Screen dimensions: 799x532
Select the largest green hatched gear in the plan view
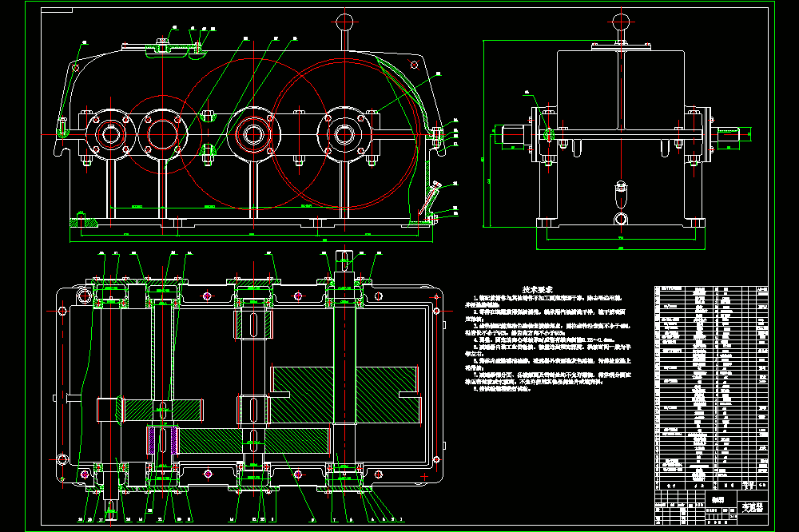pos(345,395)
